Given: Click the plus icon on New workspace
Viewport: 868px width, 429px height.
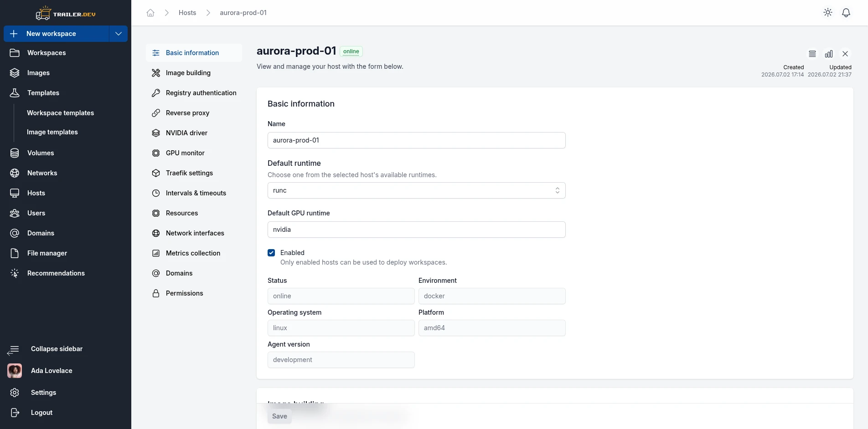Looking at the screenshot, I should pyautogui.click(x=14, y=34).
